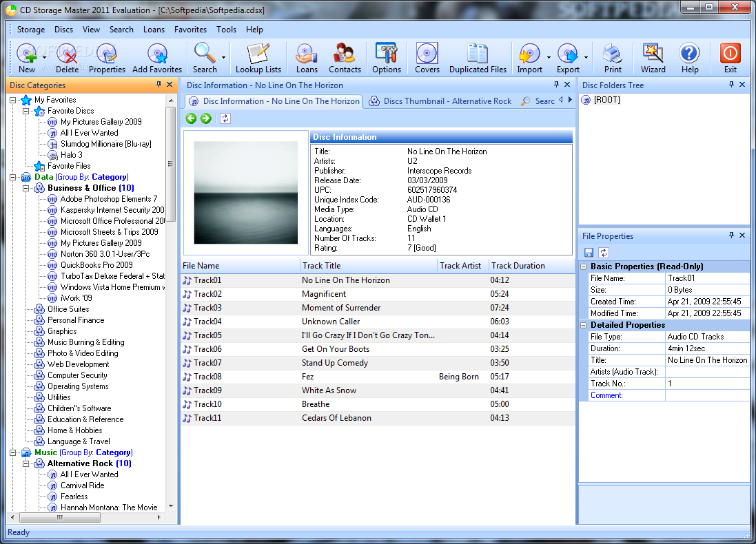Select Halo 3 in Favorite Discs
This screenshot has height=544, width=756.
pos(72,155)
